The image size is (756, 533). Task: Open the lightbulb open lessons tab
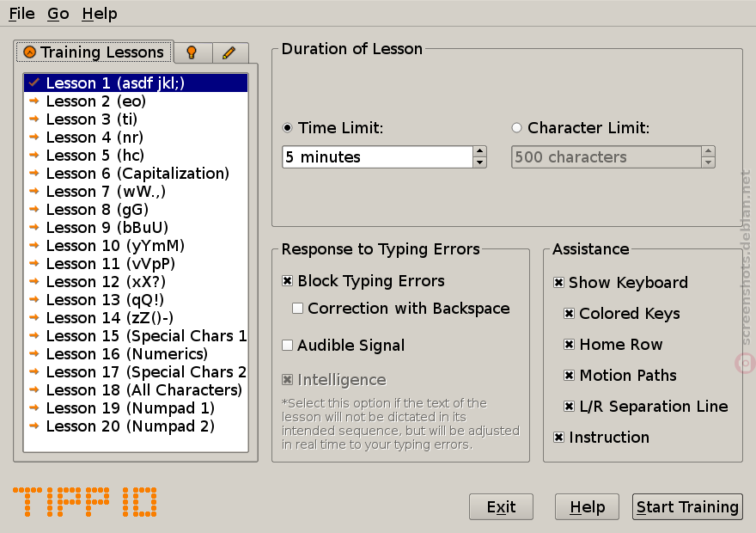pos(192,52)
